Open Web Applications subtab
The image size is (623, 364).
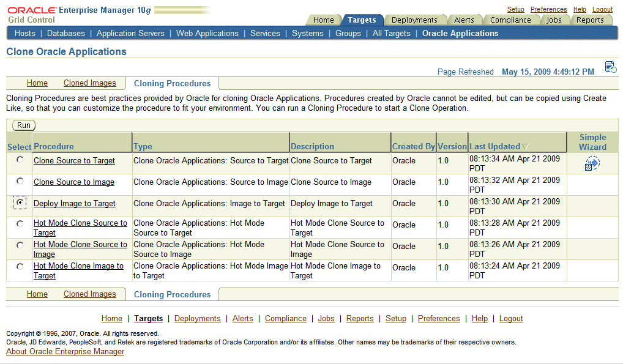tap(207, 34)
